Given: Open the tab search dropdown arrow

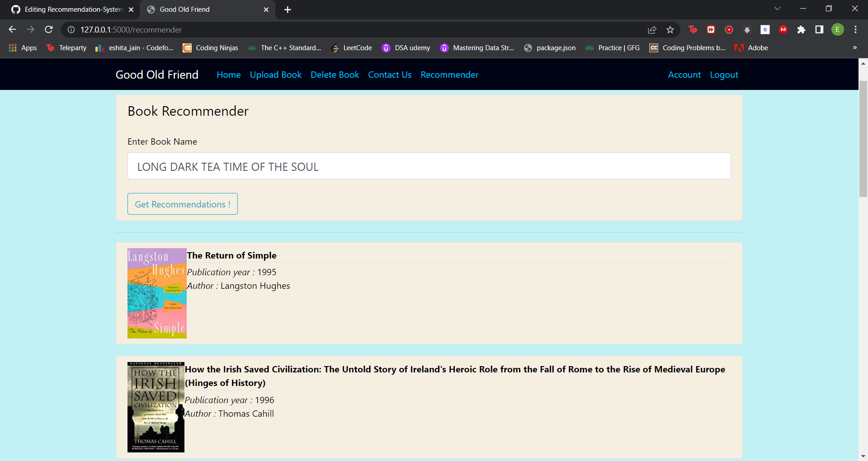Looking at the screenshot, I should pyautogui.click(x=778, y=8).
